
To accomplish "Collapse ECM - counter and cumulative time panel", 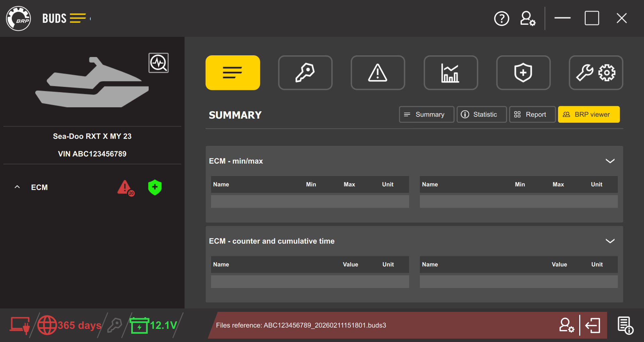I will tap(610, 241).
